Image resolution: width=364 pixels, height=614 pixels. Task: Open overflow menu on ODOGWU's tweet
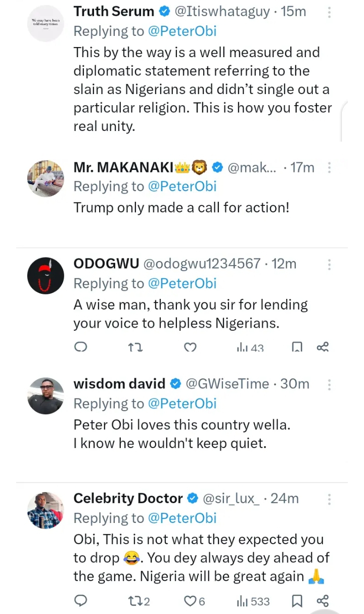(329, 264)
